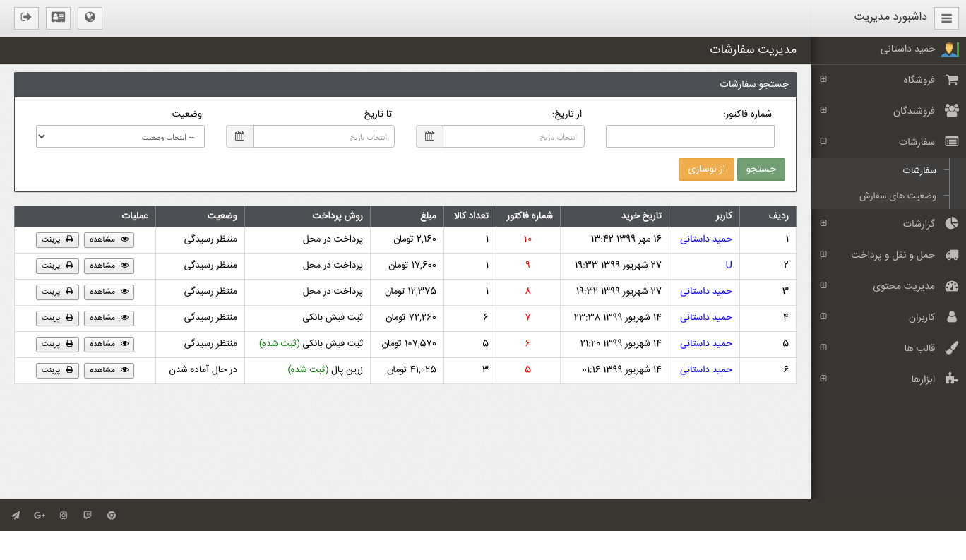Click the logout icon in the top bar
The width and height of the screenshot is (966, 560).
coord(26,18)
